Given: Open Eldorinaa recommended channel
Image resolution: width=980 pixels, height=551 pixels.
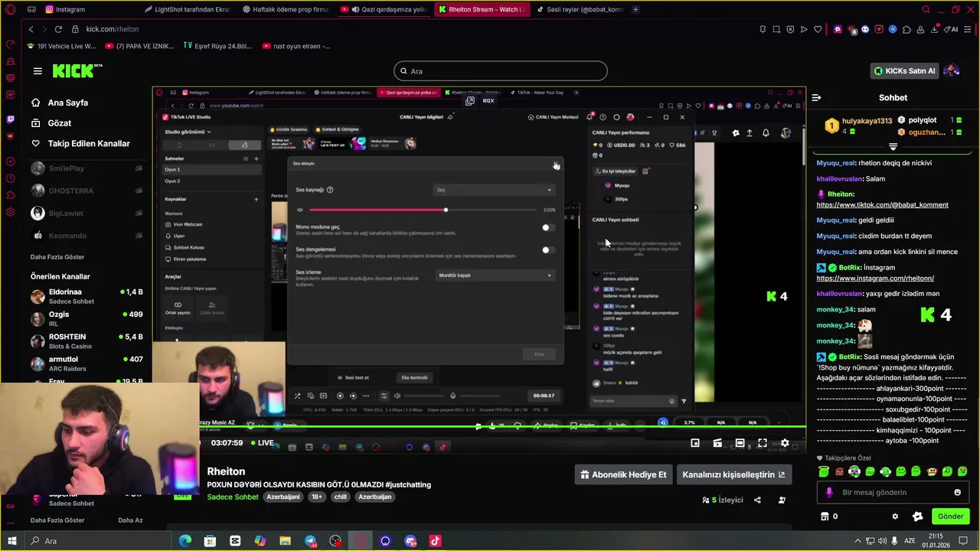Looking at the screenshot, I should (87, 296).
